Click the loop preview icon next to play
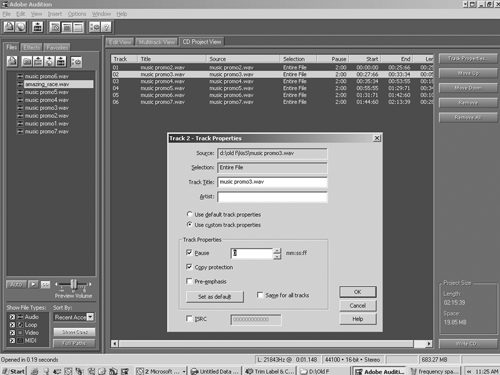The height and width of the screenshot is (375, 500). pyautogui.click(x=45, y=284)
